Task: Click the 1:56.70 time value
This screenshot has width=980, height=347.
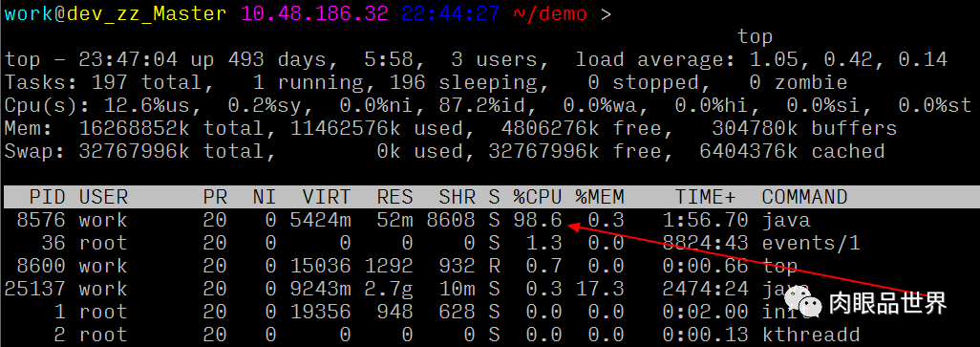Action: [705, 220]
